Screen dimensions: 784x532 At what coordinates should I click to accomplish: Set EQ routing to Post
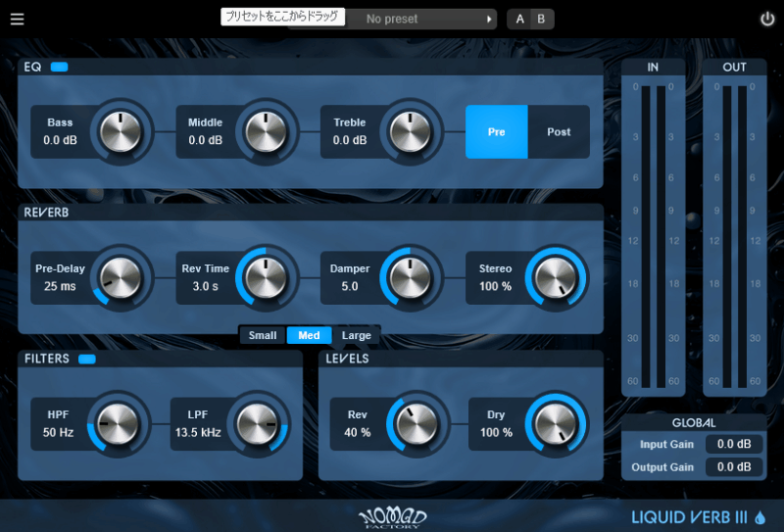559,132
